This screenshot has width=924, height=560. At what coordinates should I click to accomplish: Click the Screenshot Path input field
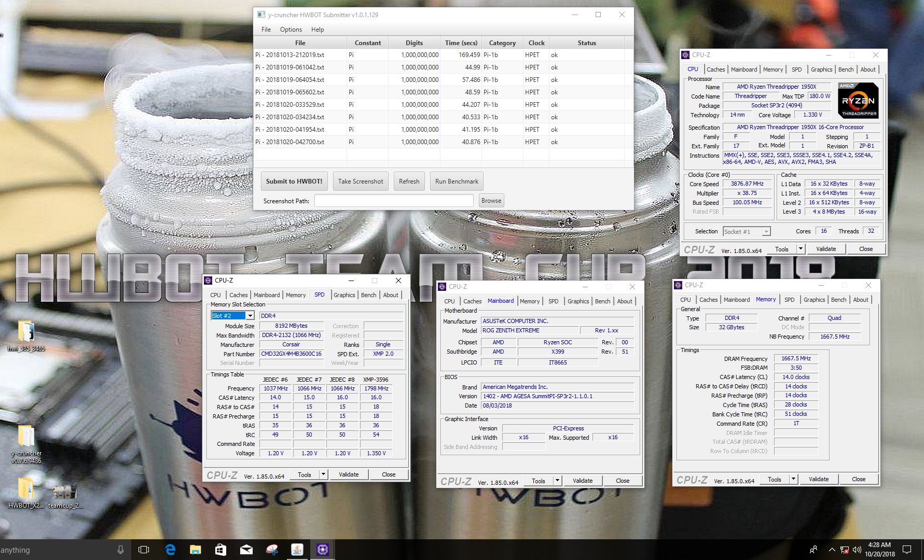pyautogui.click(x=394, y=201)
